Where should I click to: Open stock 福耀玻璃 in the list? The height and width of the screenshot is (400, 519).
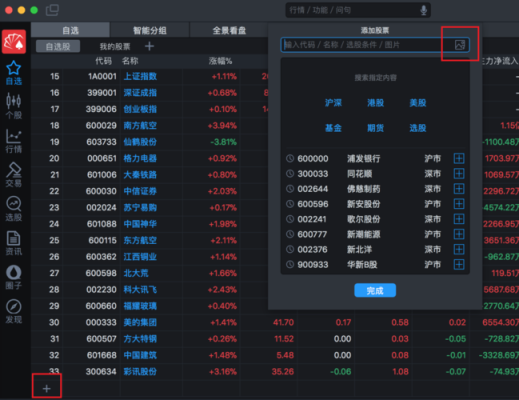click(140, 306)
